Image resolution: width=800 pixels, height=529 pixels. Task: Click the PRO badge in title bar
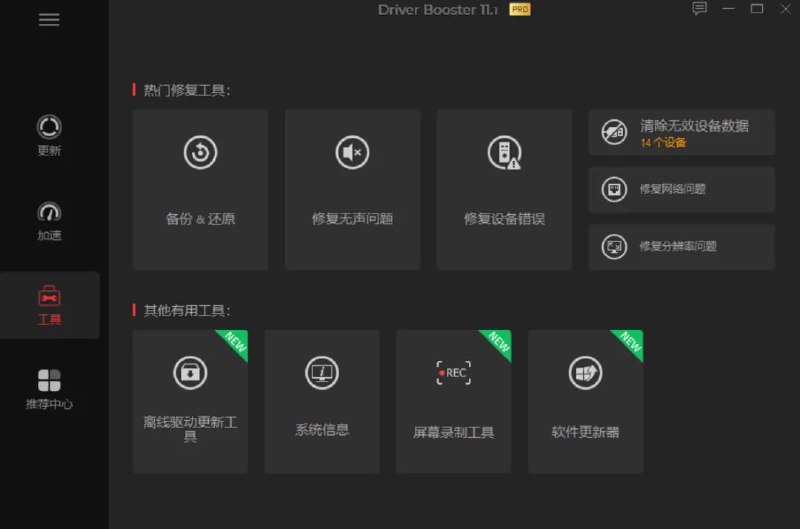pyautogui.click(x=520, y=10)
